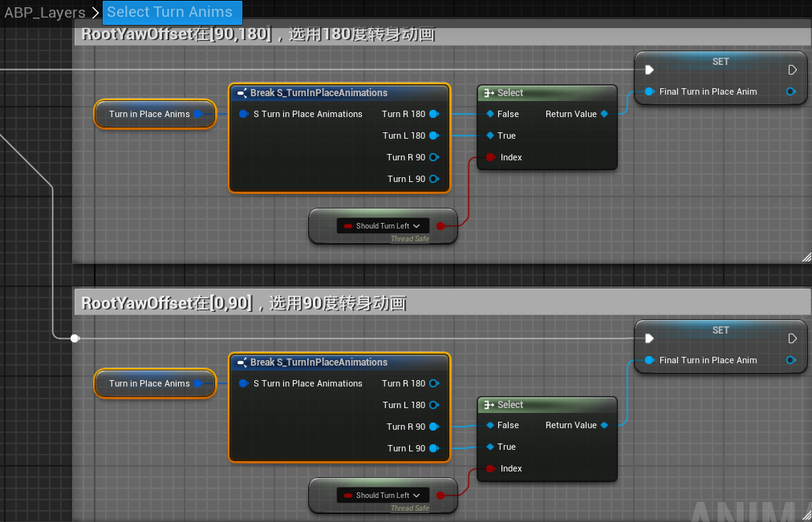Click the upper SET node exec input pin

point(649,70)
